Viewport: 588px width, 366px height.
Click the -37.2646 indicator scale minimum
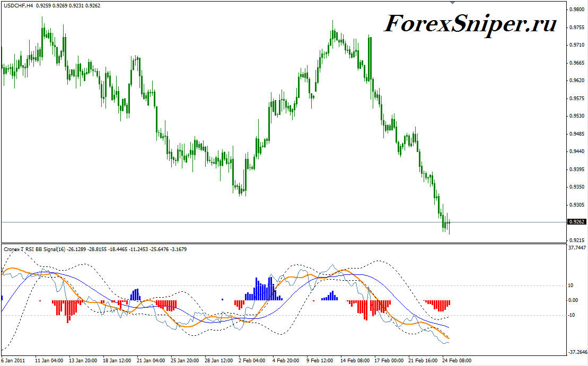point(578,352)
